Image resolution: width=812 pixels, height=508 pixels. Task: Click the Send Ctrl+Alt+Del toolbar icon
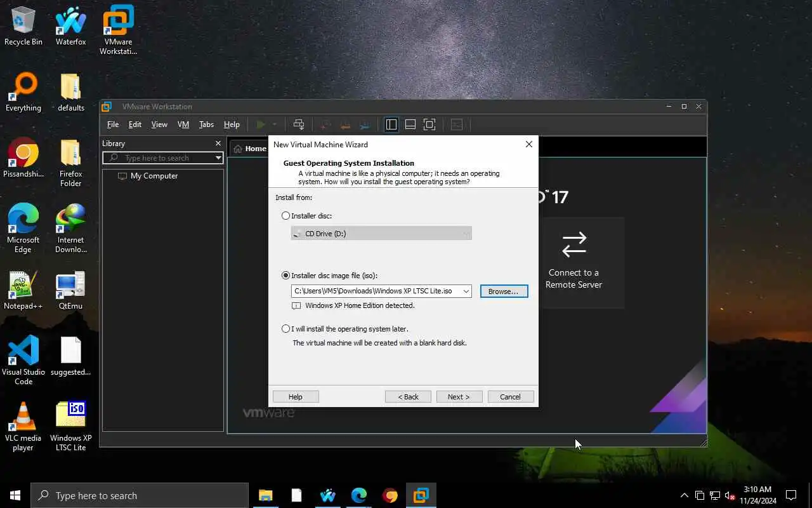click(x=299, y=124)
